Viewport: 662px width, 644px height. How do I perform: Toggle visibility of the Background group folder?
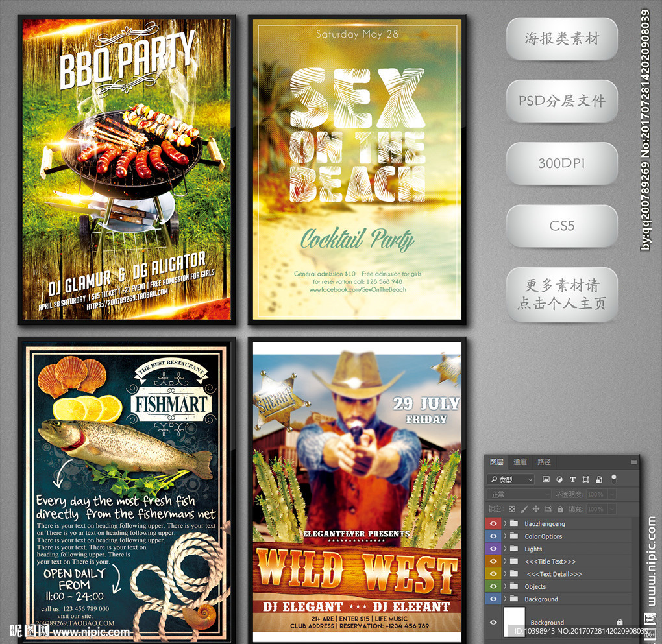[493, 599]
